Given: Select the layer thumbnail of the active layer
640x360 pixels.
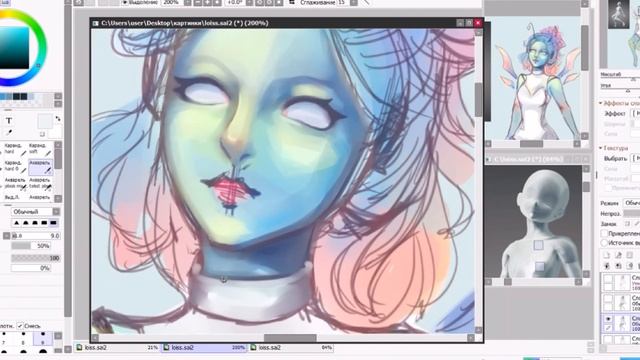Looking at the screenshot, I should [623, 323].
